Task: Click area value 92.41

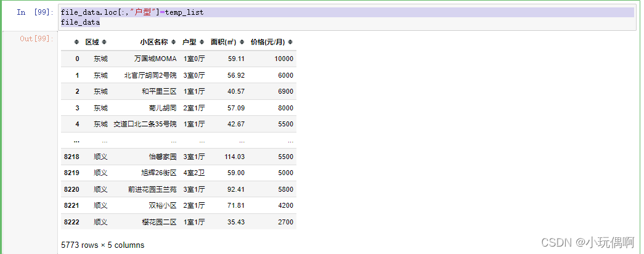Action: [x=236, y=189]
